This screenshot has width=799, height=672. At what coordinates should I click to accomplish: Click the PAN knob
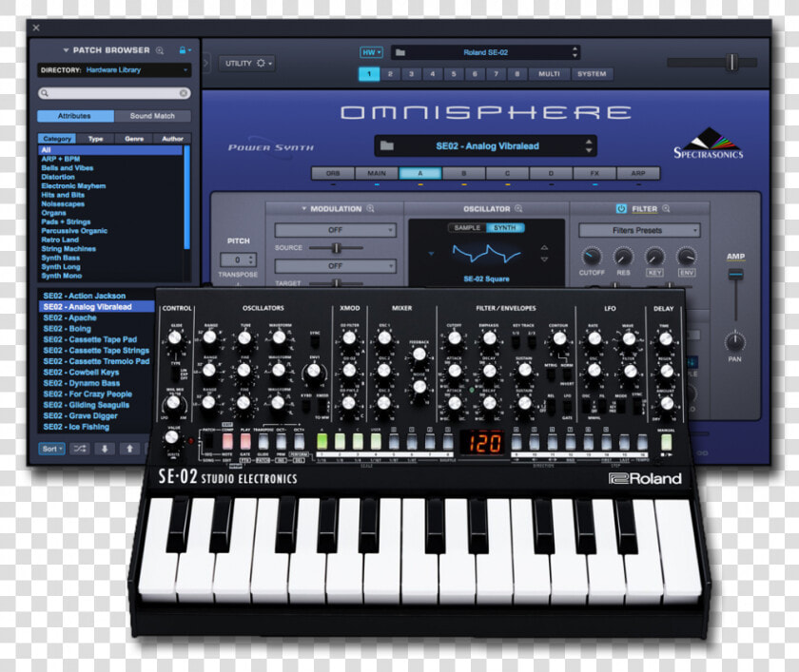[734, 342]
